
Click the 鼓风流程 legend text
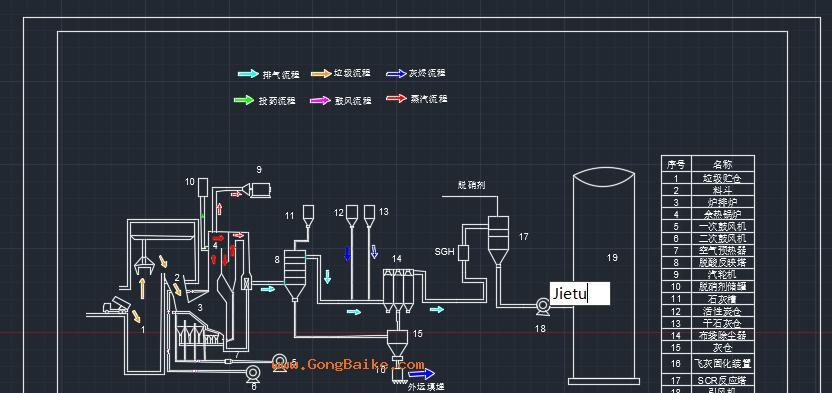(x=353, y=101)
